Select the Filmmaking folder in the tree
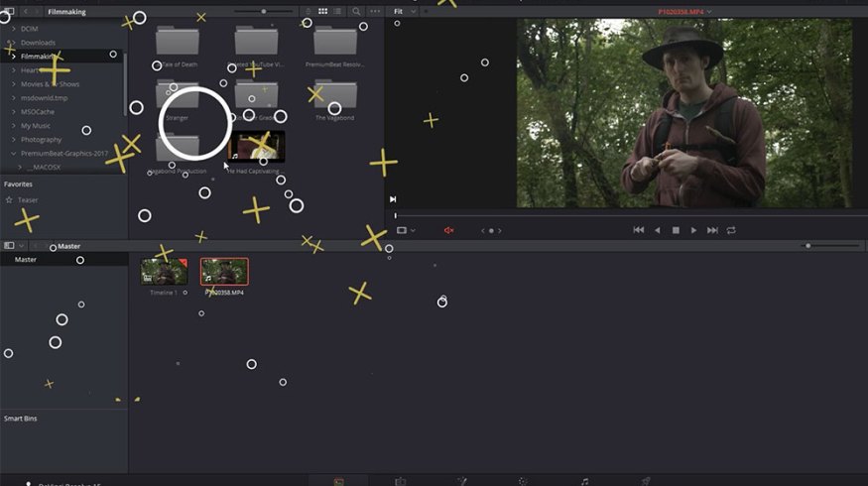The width and height of the screenshot is (868, 486). [x=62, y=56]
